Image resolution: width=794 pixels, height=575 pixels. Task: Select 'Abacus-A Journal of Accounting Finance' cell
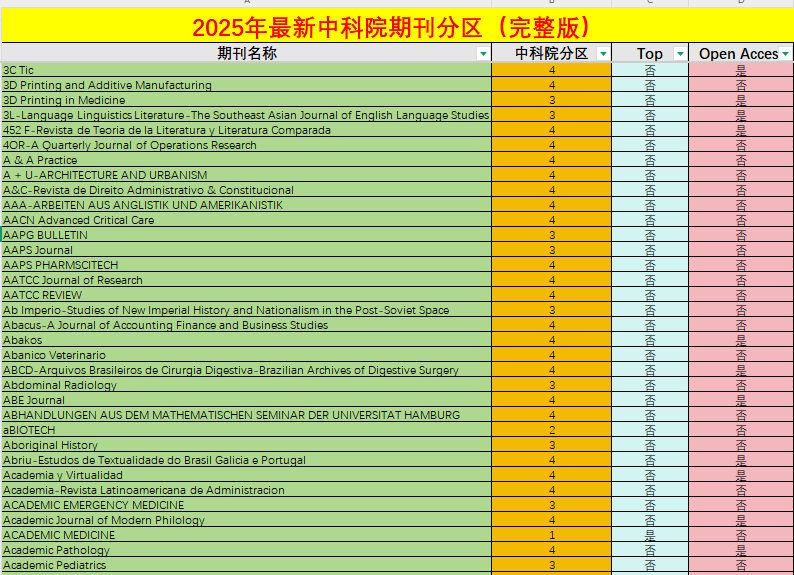[247, 325]
